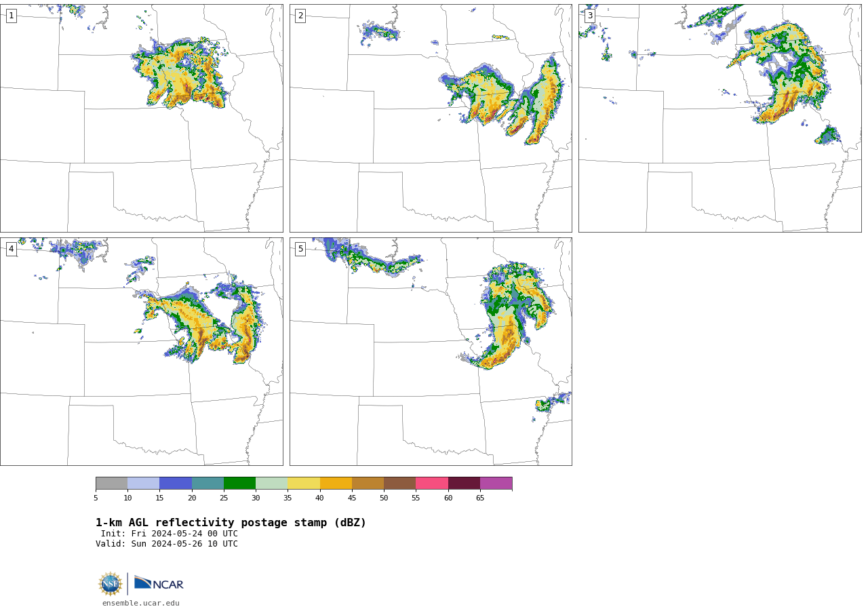Click the colorbar tick label 50
The image size is (868, 611).
coord(384,498)
